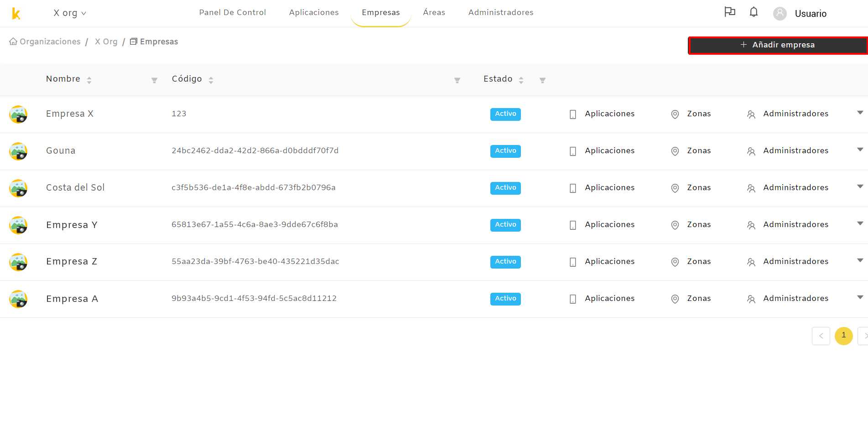This screenshot has width=868, height=430.
Task: Click Administradores people icon for Empresa Z
Action: (x=751, y=262)
